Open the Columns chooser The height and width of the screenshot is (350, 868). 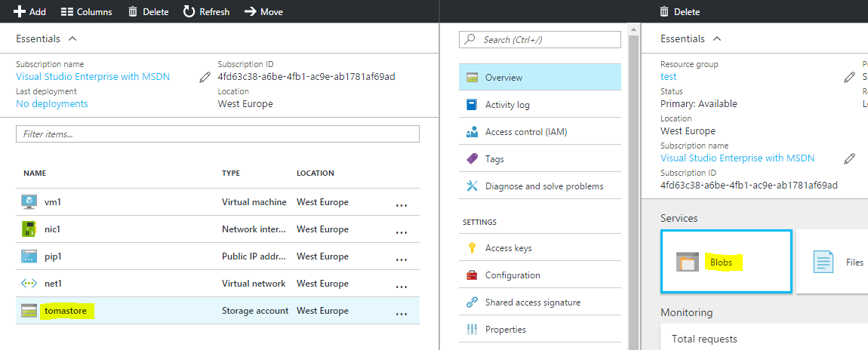click(86, 11)
